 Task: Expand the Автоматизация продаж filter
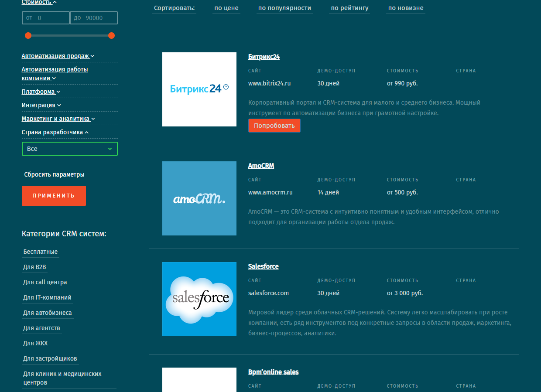click(58, 56)
